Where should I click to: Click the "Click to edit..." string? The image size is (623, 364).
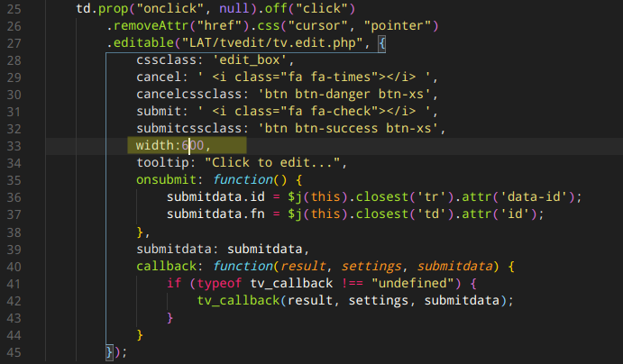272,163
